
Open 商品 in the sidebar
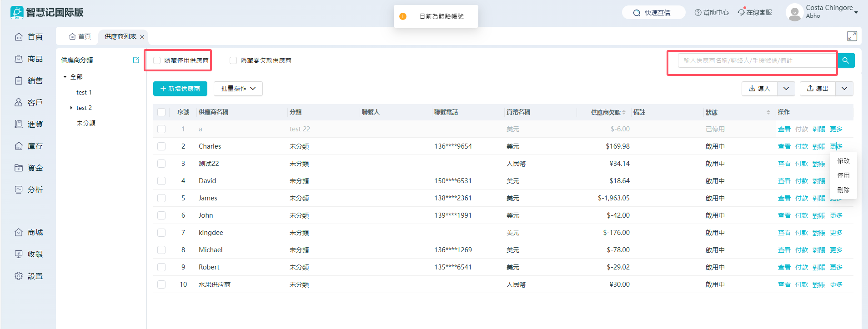[29, 59]
